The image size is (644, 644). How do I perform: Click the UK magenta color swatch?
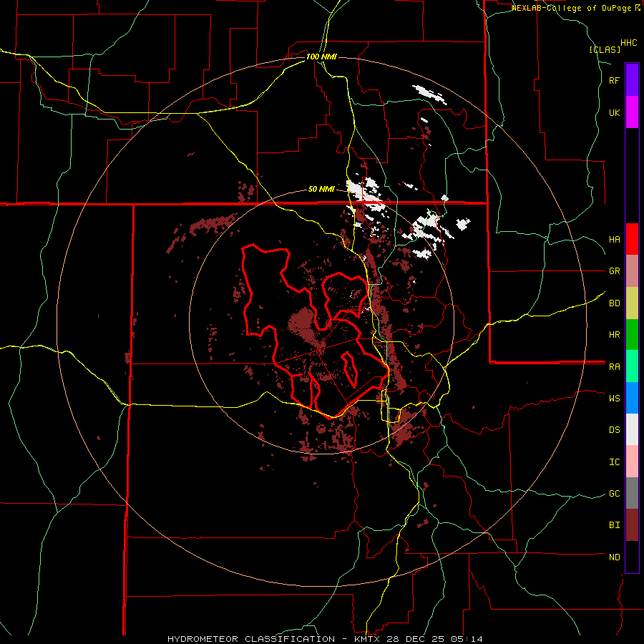pyautogui.click(x=632, y=112)
